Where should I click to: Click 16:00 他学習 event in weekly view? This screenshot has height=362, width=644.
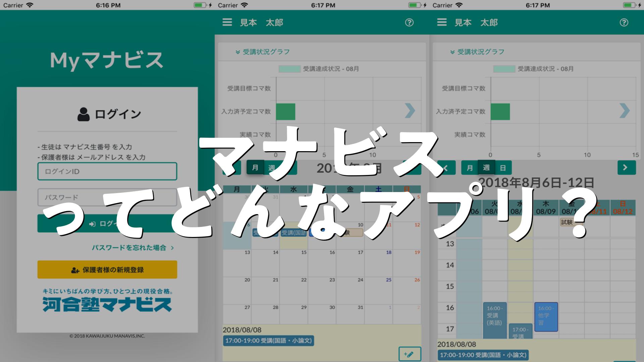(x=546, y=317)
